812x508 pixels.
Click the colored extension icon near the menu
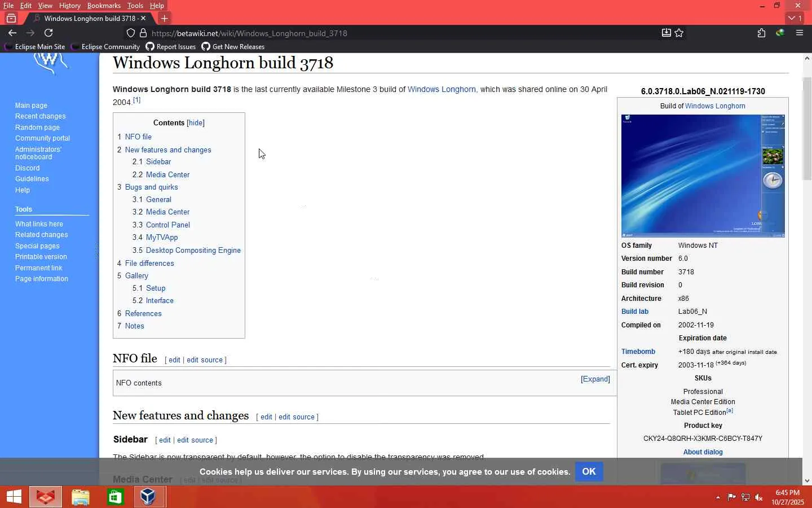(x=780, y=33)
